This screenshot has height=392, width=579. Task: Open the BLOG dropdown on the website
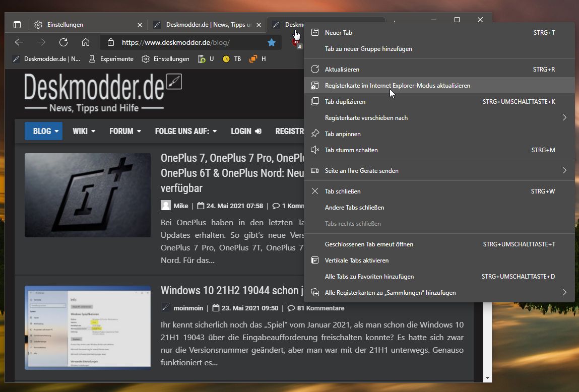[x=43, y=131]
